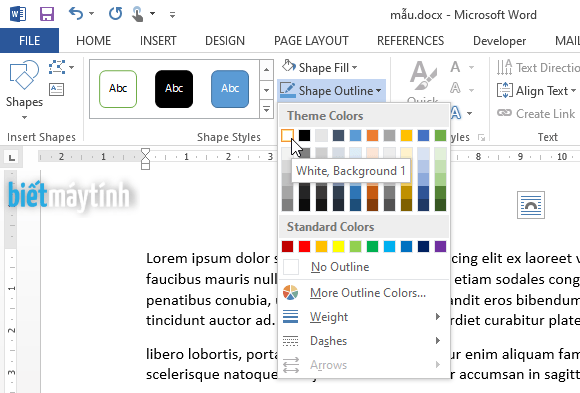This screenshot has height=393, width=580.
Task: Choose the orange theme color swatch
Action: tap(372, 135)
